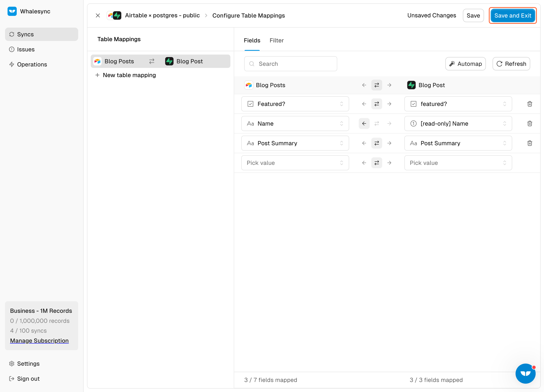Click the postgres icon in Blog Post header
Viewport: 544px width, 392px height.
pos(411,85)
